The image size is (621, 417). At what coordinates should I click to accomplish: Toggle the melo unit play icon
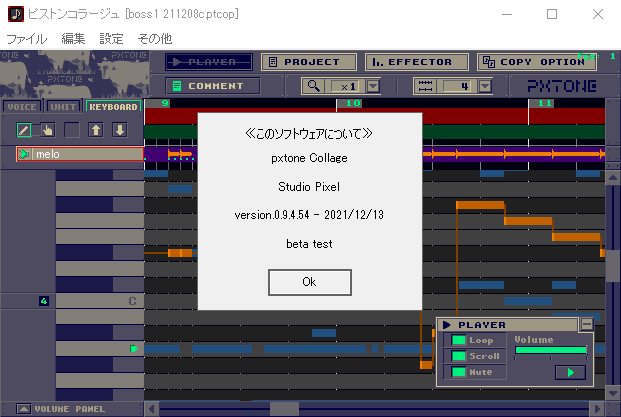(x=25, y=154)
